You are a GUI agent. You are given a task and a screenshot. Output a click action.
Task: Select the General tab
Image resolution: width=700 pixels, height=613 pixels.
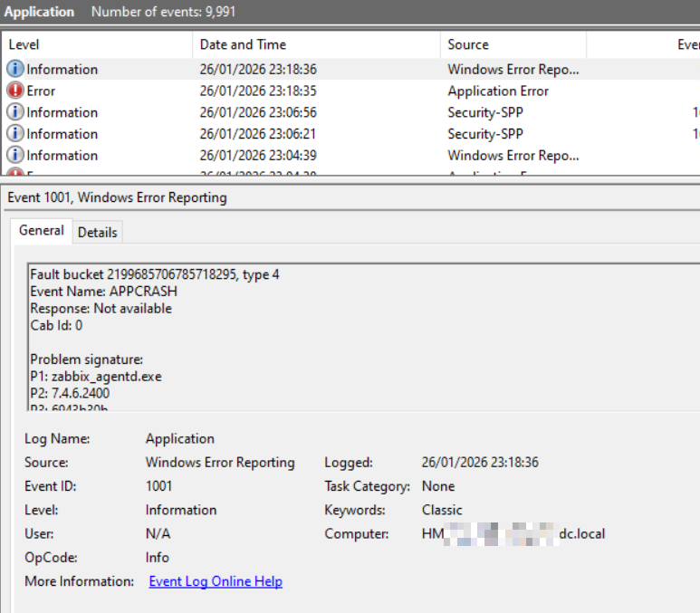tap(42, 231)
